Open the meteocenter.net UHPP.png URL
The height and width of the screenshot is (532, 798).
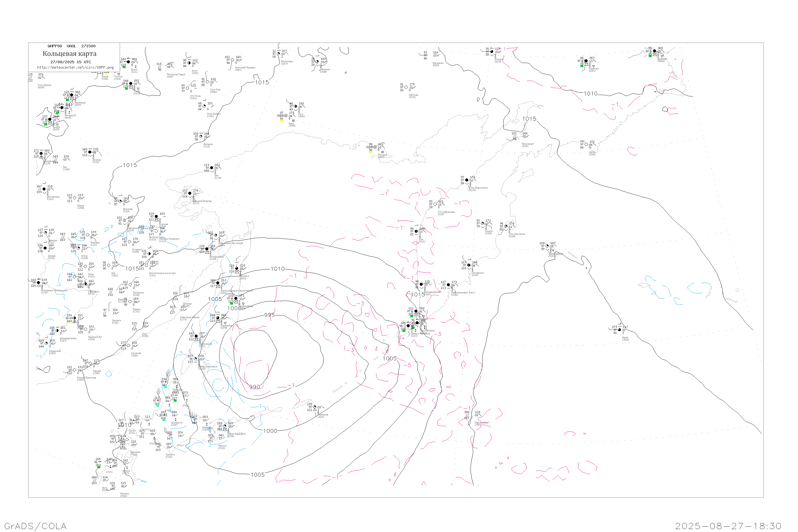[75, 68]
